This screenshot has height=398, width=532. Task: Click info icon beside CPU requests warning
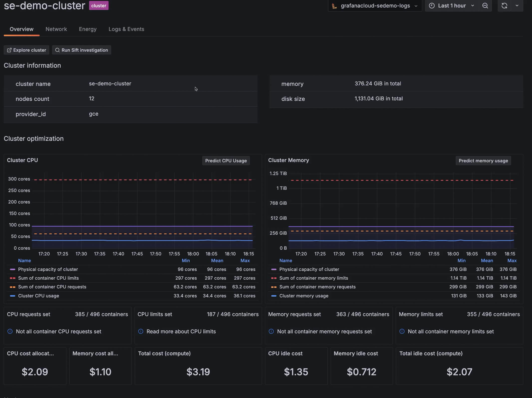click(x=10, y=331)
